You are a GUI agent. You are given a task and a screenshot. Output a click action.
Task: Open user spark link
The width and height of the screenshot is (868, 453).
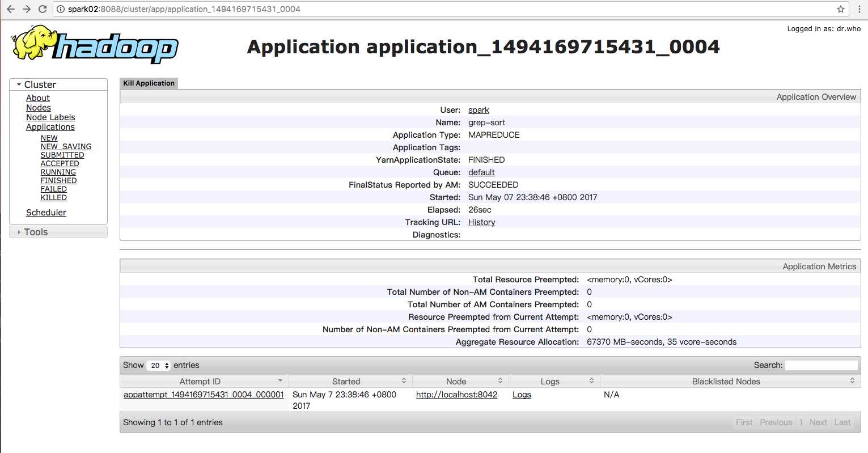click(479, 110)
